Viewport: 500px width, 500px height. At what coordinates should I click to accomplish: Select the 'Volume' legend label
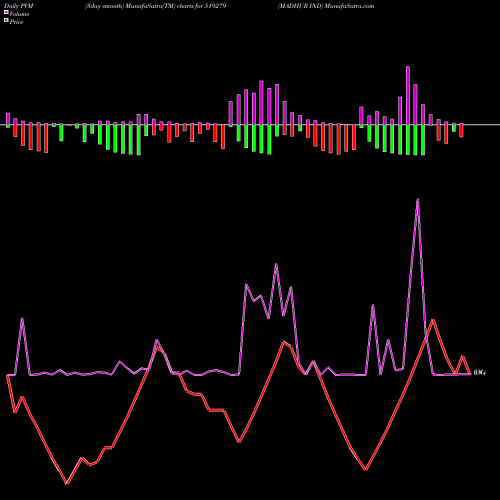click(19, 14)
